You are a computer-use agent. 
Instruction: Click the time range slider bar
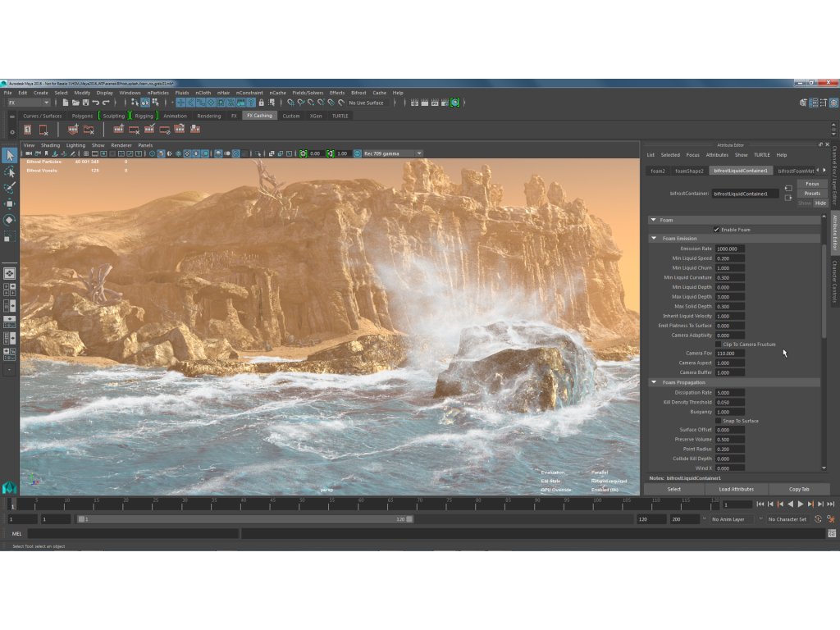(x=244, y=519)
